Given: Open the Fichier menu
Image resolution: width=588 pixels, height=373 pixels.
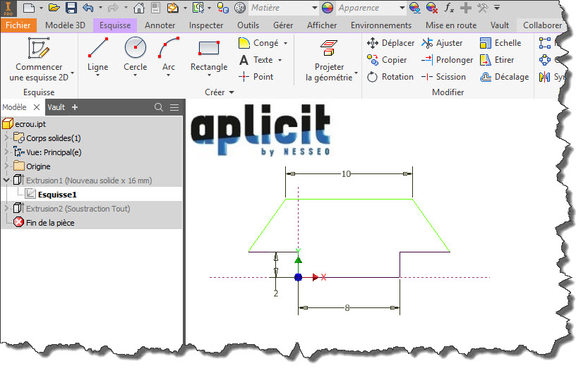Looking at the screenshot, I should point(18,25).
